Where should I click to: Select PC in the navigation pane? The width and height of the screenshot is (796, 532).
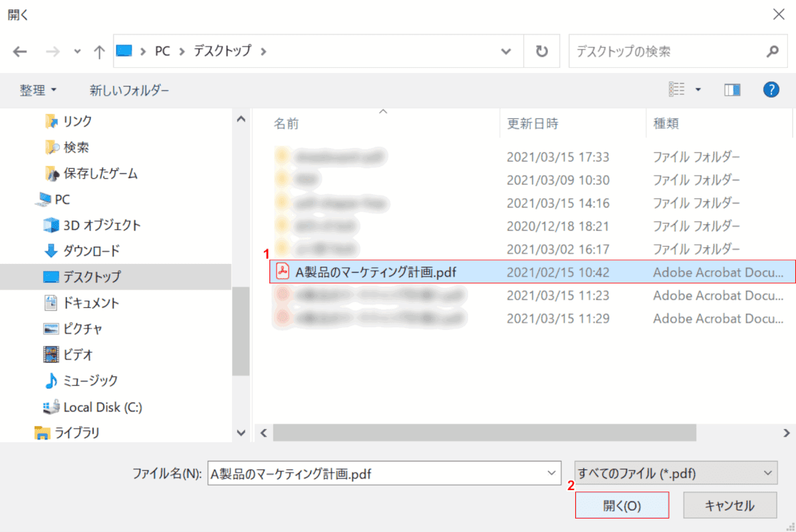(53, 199)
